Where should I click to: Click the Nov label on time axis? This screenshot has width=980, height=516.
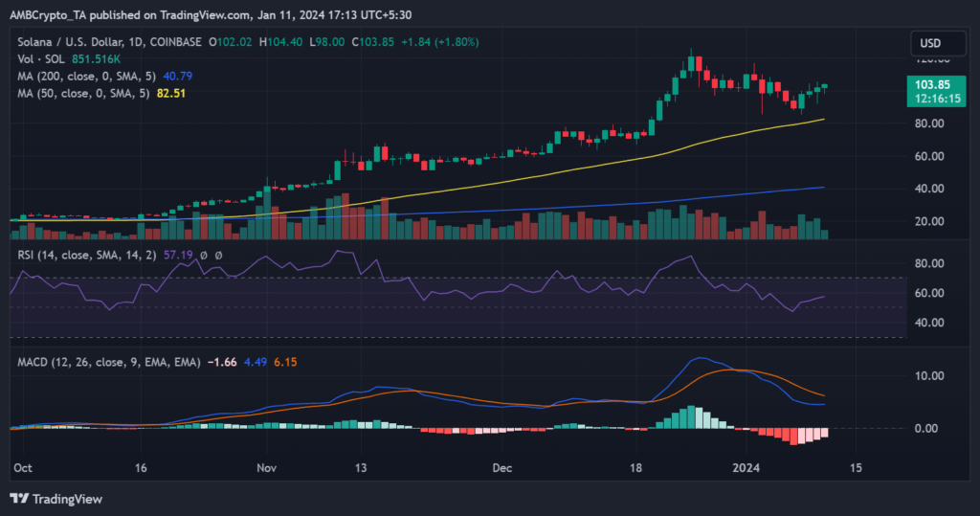(266, 468)
